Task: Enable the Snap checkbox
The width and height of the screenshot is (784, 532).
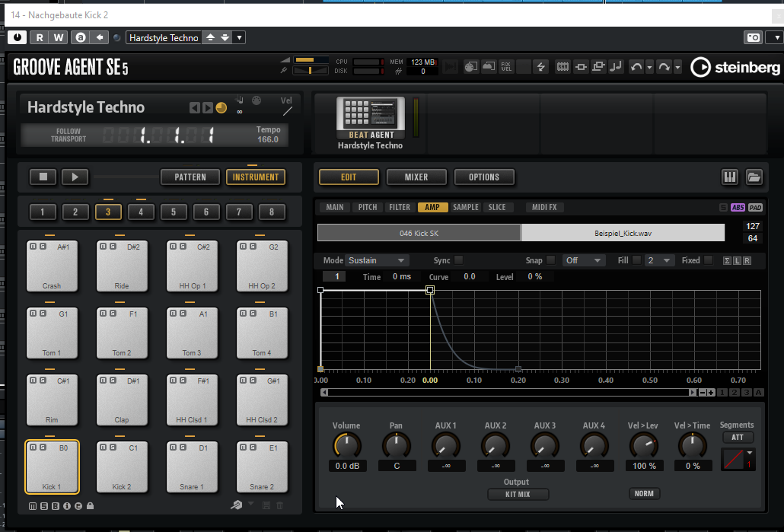Action: 551,260
